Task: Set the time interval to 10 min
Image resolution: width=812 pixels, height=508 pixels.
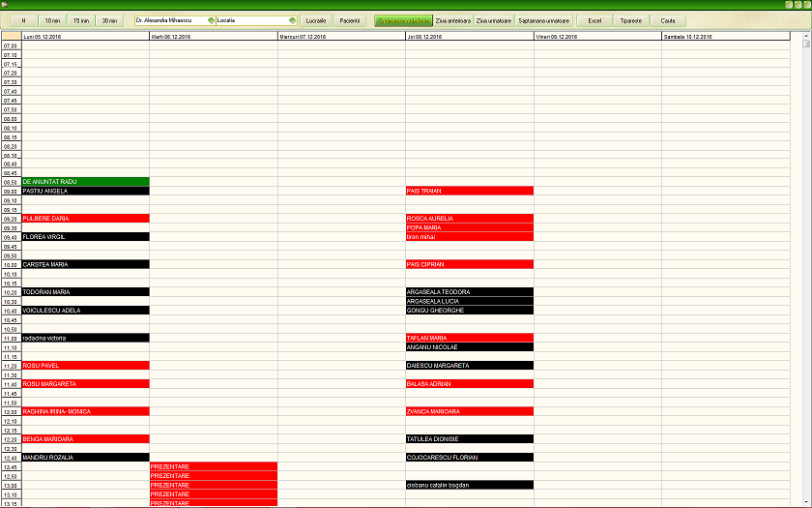Action: click(51, 20)
